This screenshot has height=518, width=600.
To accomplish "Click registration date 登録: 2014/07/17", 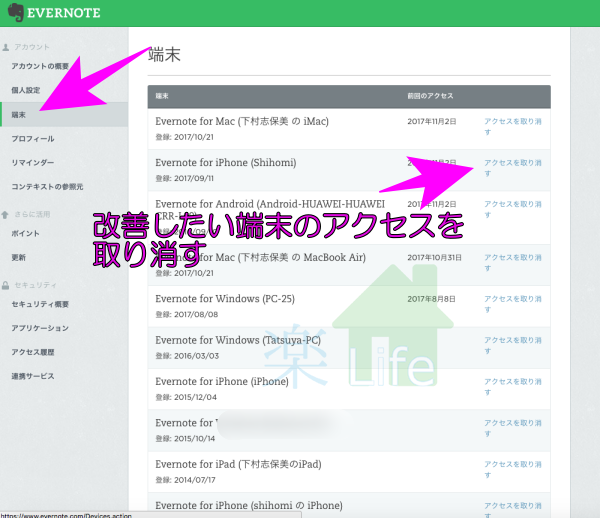I will pyautogui.click(x=185, y=480).
